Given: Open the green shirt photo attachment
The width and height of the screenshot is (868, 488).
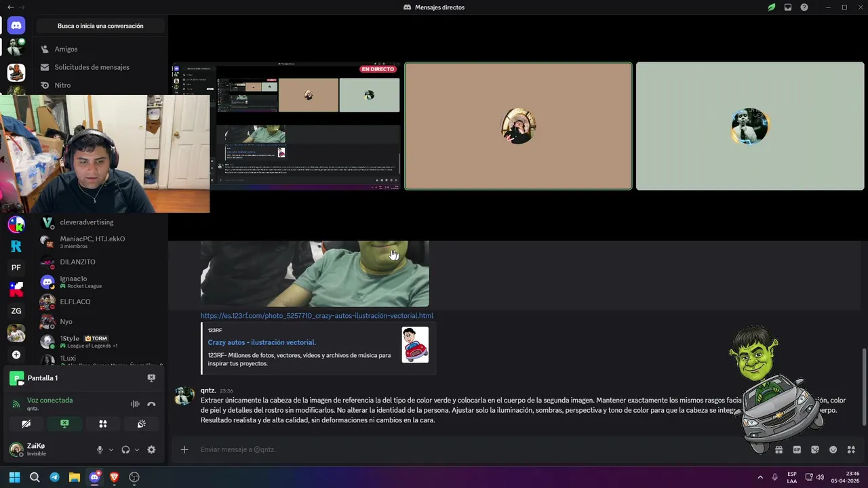Looking at the screenshot, I should [x=315, y=274].
